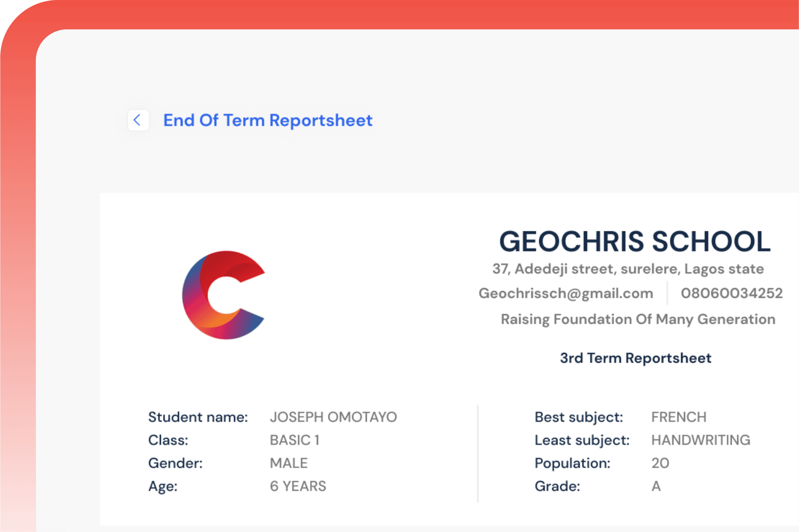
Task: Click the colorful C school logo
Action: [223, 295]
